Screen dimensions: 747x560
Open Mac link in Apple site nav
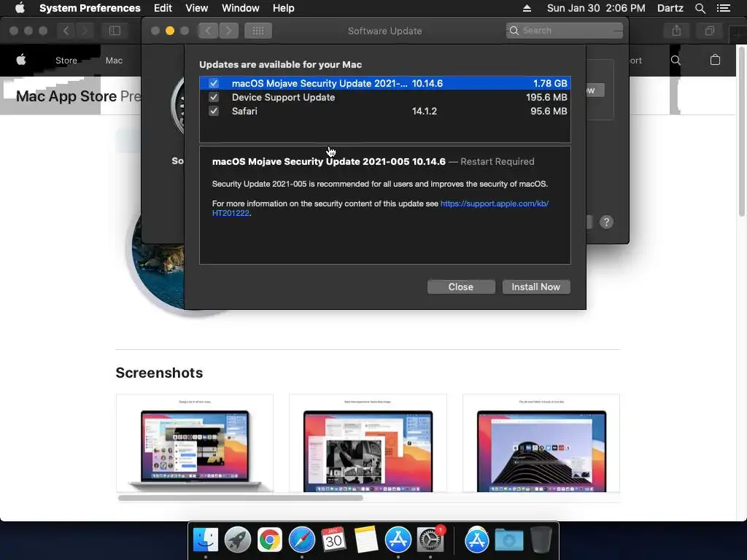(114, 61)
